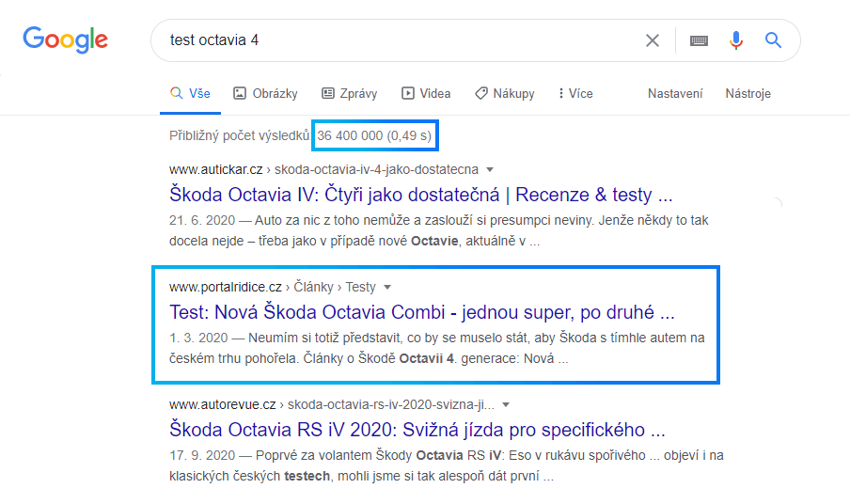Open the Více menu
The height and width of the screenshot is (504, 850).
coord(575,93)
